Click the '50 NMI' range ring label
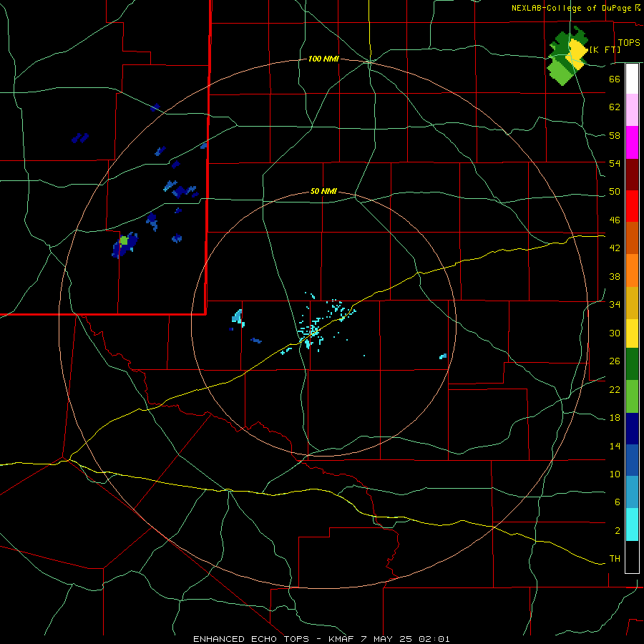Image resolution: width=644 pixels, height=644 pixels. (323, 191)
